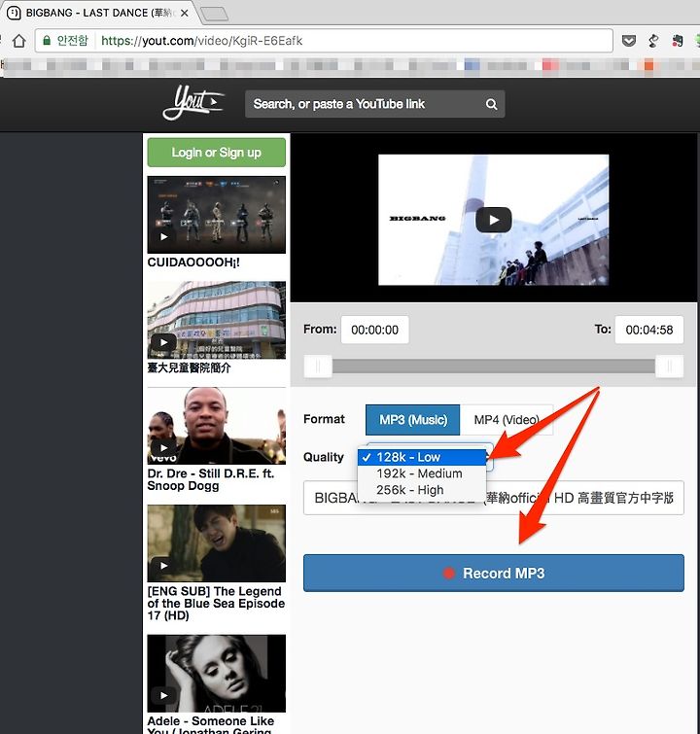
Task: Choose 192k - Medium quality option
Action: tap(422, 473)
